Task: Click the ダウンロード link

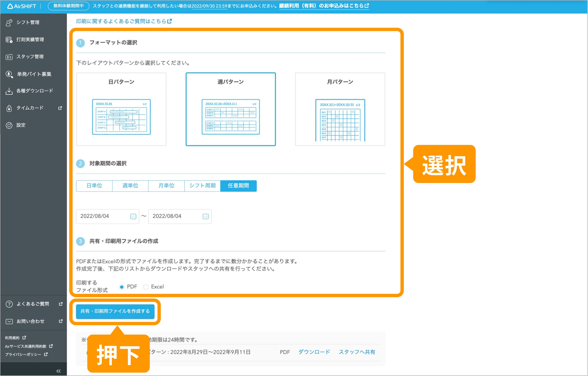Action: (314, 352)
